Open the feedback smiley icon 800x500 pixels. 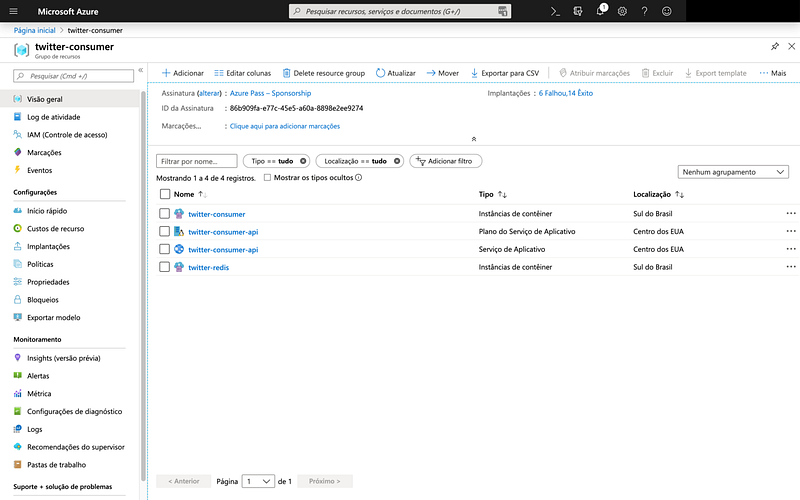click(667, 11)
